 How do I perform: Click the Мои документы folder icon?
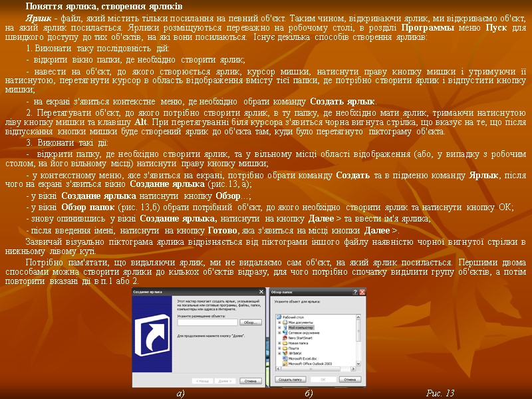[x=285, y=323]
